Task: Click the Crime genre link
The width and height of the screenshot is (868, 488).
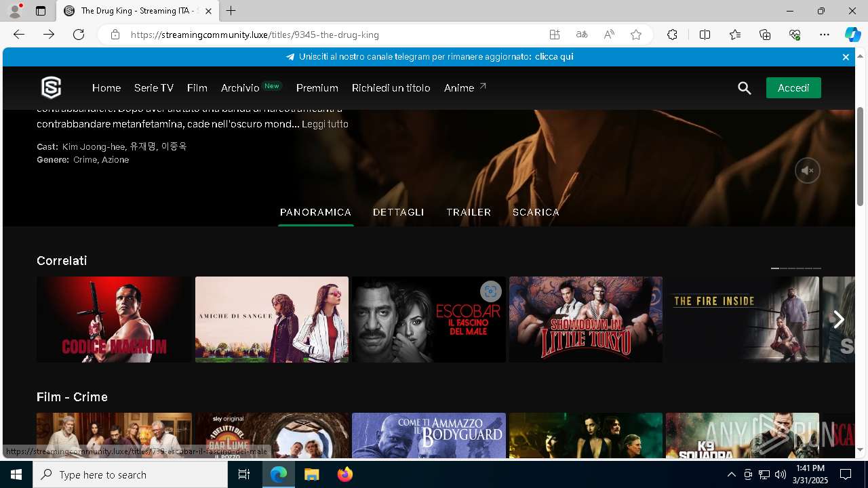Action: [x=85, y=160]
